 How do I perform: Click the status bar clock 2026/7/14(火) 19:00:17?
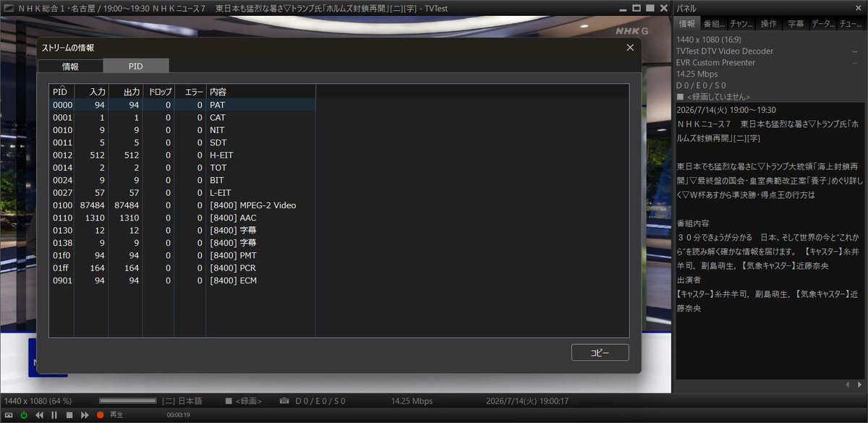pos(527,401)
